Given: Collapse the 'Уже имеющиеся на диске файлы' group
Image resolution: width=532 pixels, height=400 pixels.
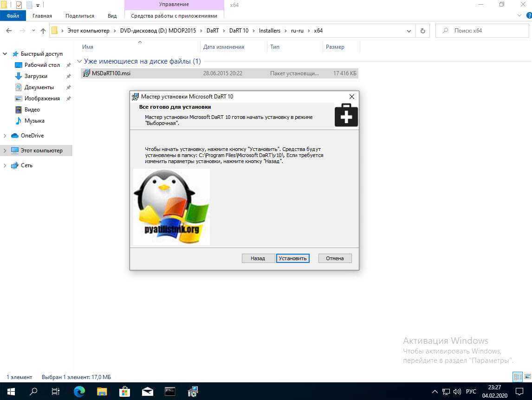Looking at the screenshot, I should 79,61.
